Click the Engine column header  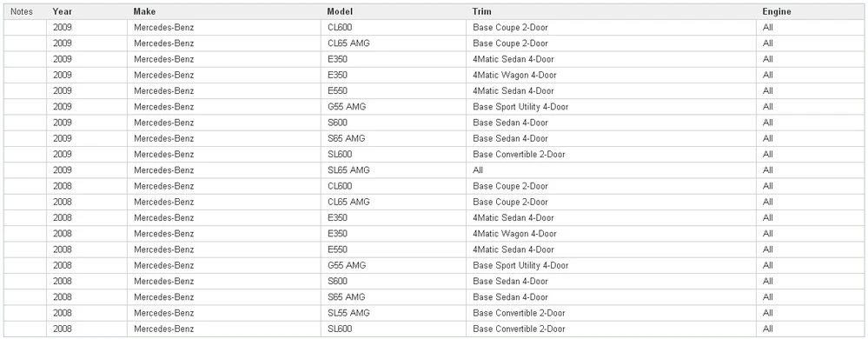point(811,11)
